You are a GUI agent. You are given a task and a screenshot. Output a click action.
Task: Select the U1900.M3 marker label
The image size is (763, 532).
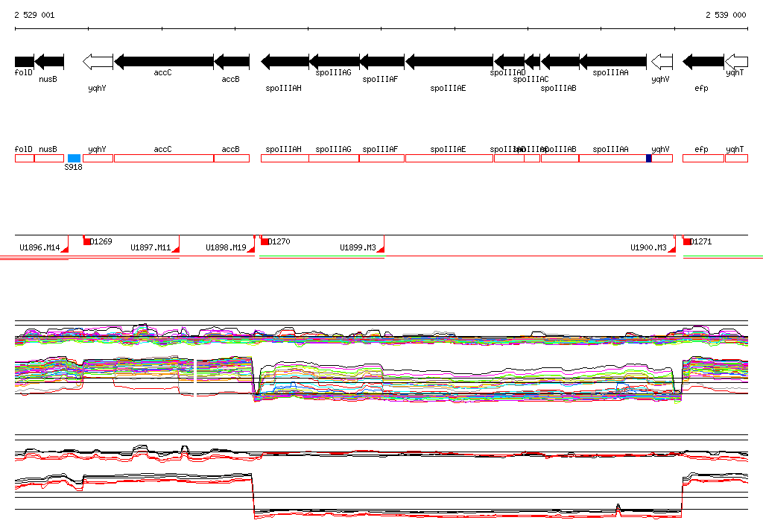pyautogui.click(x=649, y=248)
